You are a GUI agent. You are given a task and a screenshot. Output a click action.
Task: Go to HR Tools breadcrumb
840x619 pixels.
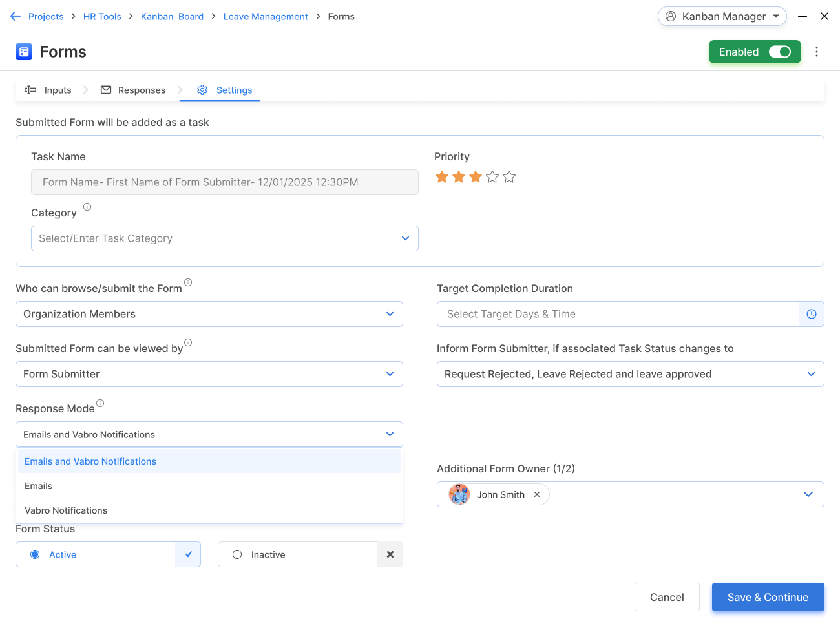pyautogui.click(x=102, y=16)
